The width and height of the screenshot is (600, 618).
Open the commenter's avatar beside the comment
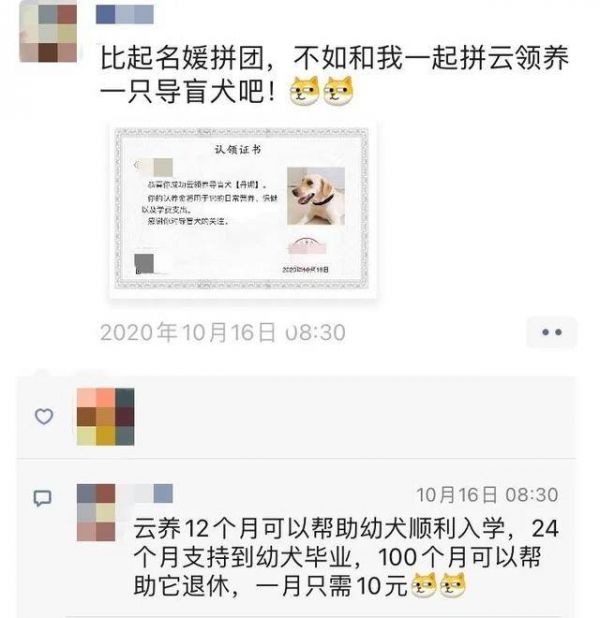tap(96, 512)
